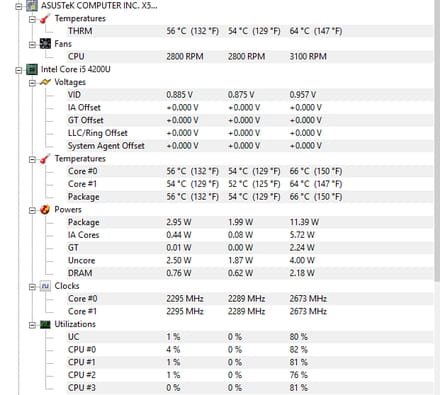The width and height of the screenshot is (440, 395).
Task: Collapse the Powers group
Action: click(32, 210)
